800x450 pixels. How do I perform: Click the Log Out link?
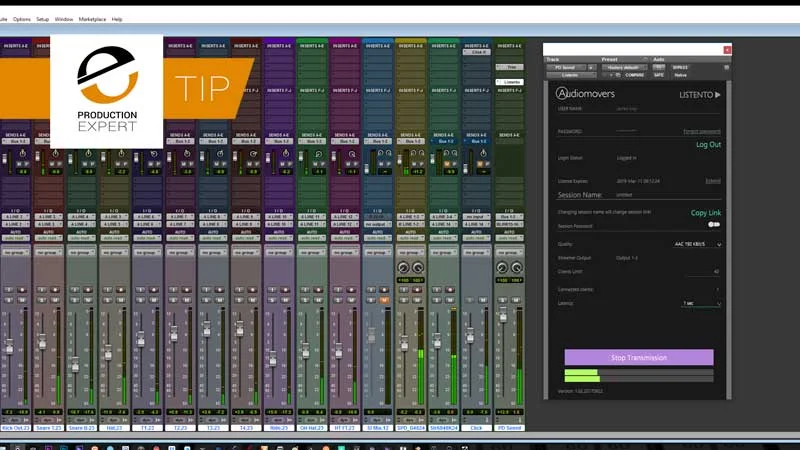click(708, 145)
